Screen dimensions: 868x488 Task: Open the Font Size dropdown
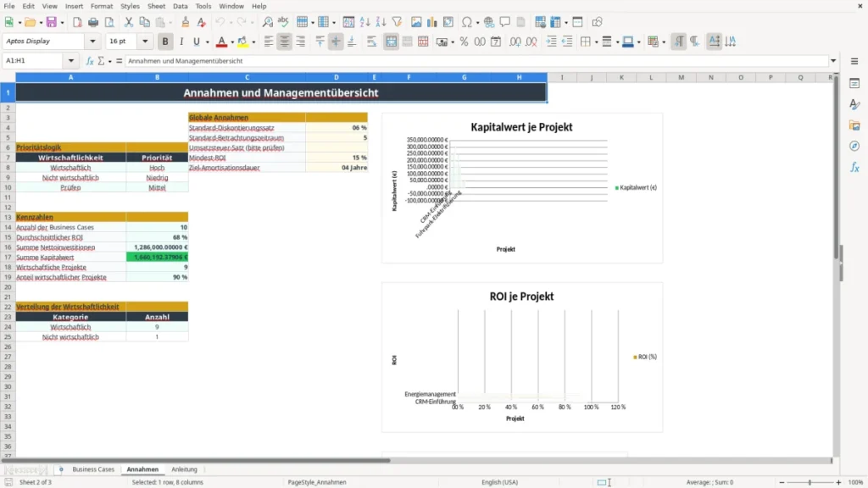click(x=145, y=42)
